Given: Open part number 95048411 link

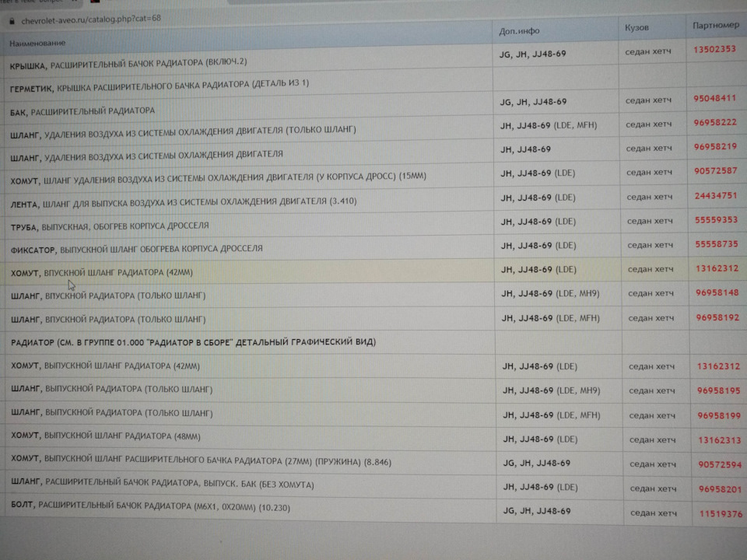Looking at the screenshot, I should [x=714, y=99].
